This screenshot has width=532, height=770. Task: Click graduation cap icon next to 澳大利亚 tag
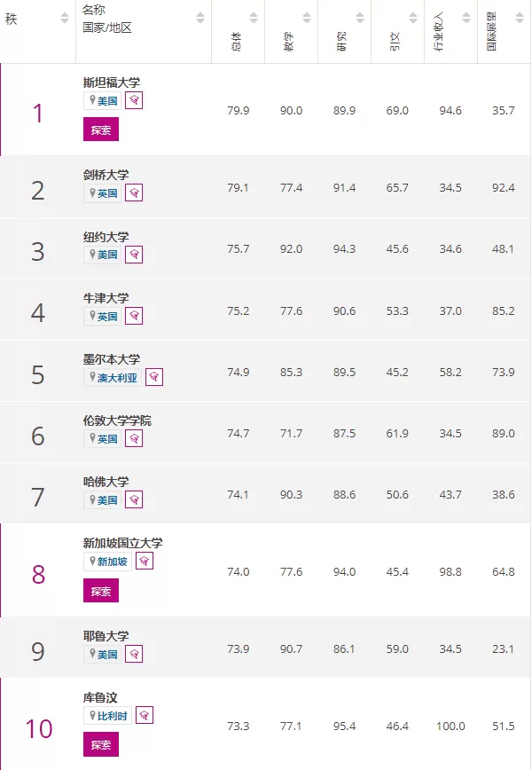tap(154, 377)
